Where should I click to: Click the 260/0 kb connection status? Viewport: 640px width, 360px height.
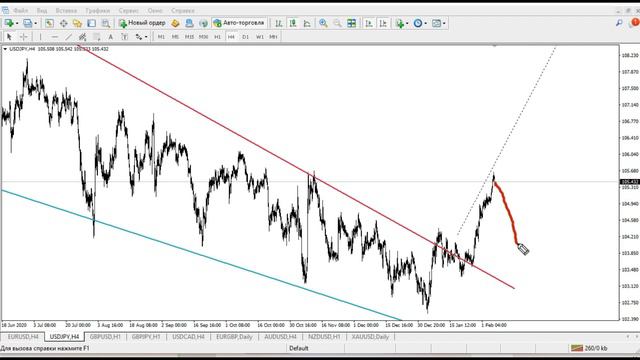click(x=589, y=348)
